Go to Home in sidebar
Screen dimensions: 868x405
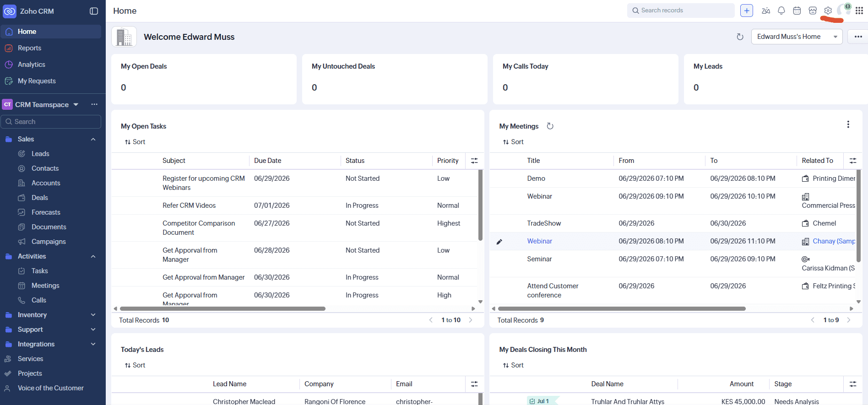coord(51,32)
